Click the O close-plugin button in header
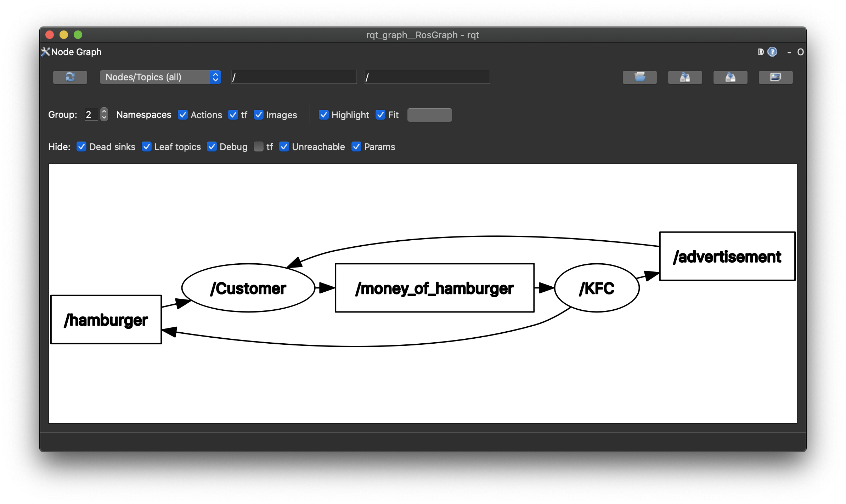This screenshot has width=846, height=504. pos(800,52)
